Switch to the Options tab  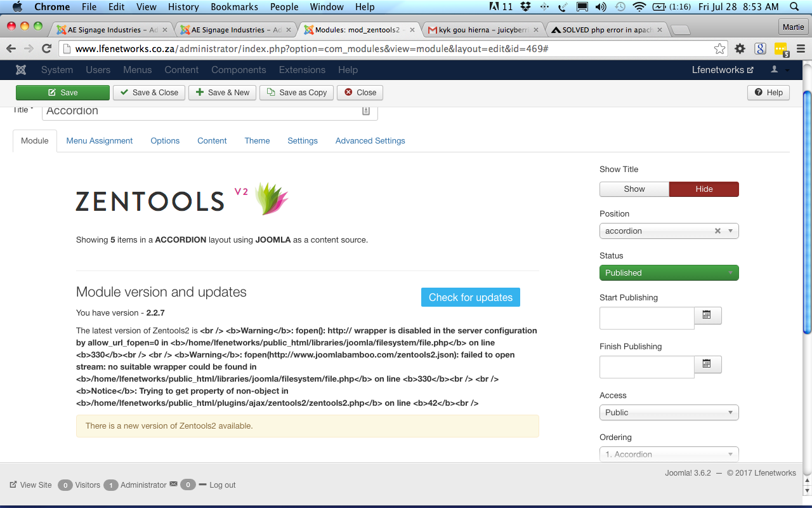(165, 141)
